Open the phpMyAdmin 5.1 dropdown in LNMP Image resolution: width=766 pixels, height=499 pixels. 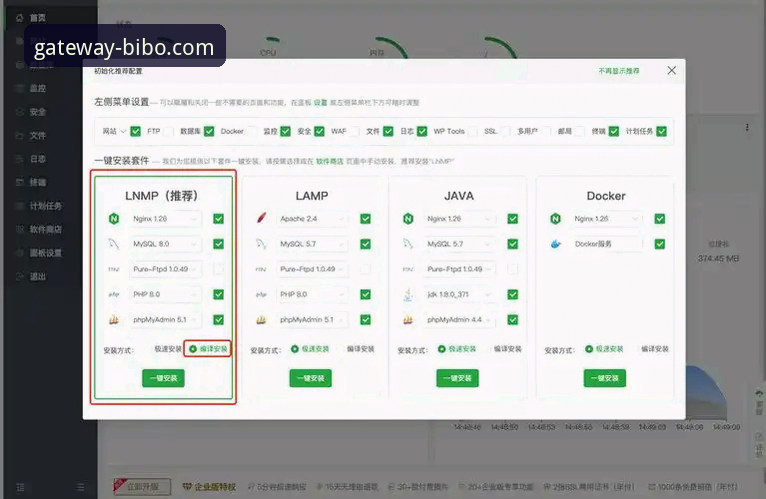pos(166,320)
